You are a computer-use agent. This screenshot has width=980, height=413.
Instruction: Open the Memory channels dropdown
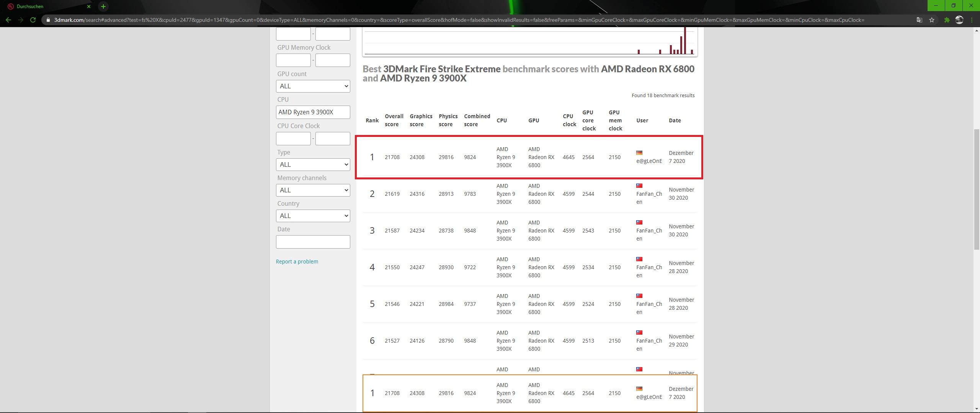pyautogui.click(x=313, y=190)
